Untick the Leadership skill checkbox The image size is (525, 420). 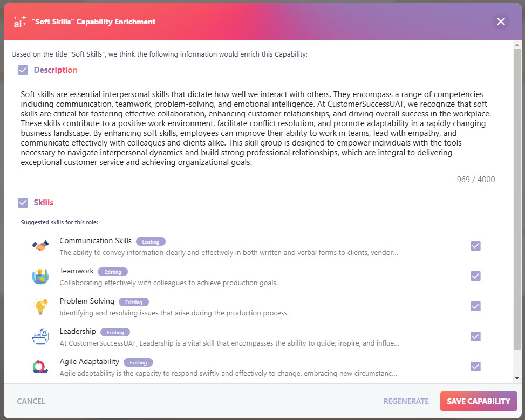[x=475, y=336]
